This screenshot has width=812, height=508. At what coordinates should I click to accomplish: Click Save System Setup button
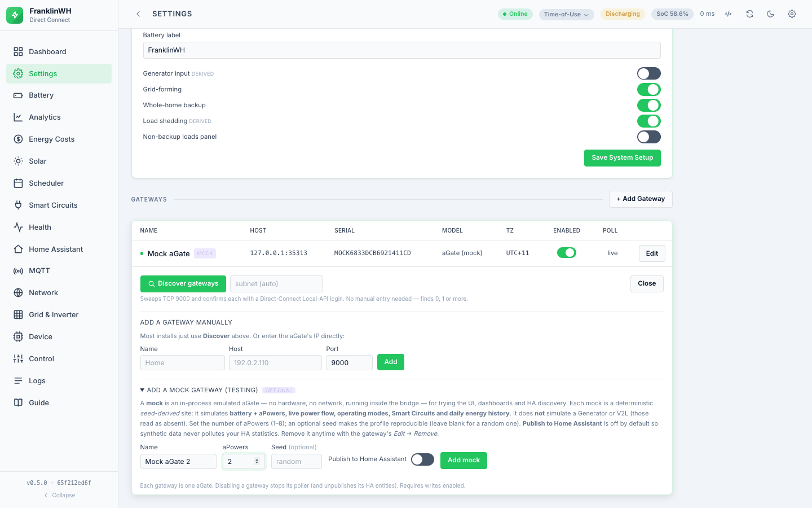point(623,158)
